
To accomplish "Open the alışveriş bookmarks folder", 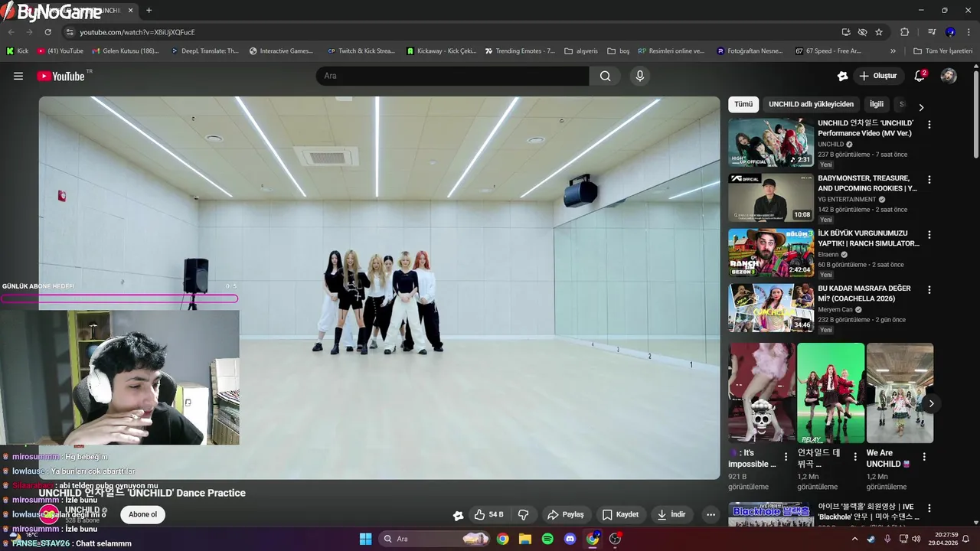I will 581,51.
